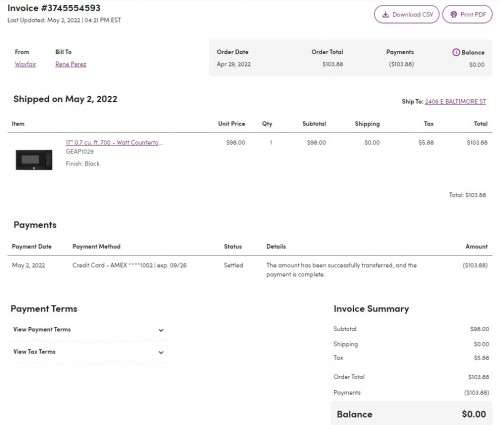
Task: Click the download icon in Download CSV
Action: pos(385,15)
